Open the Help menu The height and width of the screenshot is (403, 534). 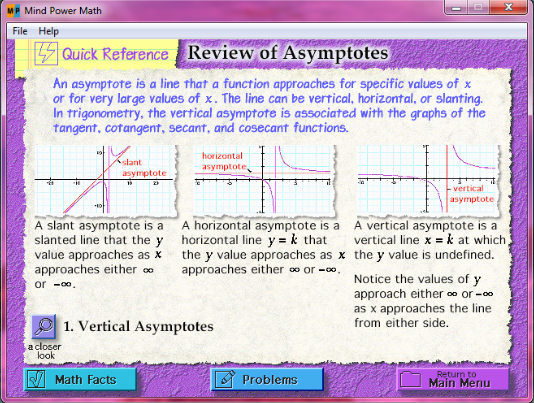click(x=48, y=31)
